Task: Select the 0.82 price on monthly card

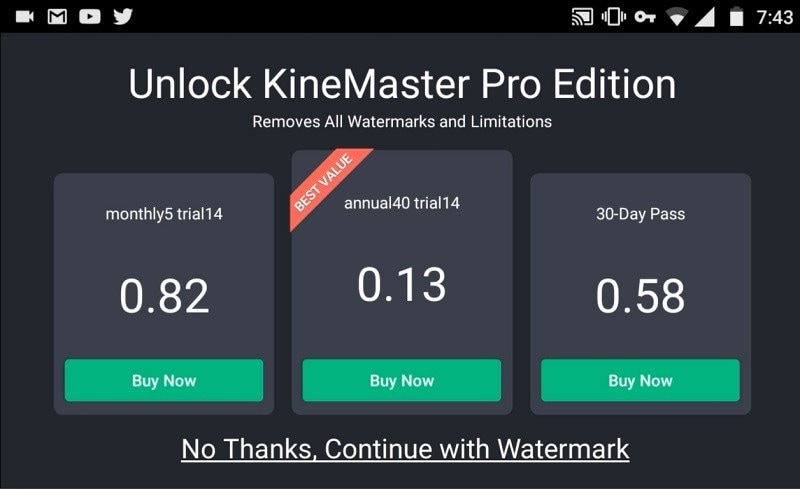Action: 164,296
